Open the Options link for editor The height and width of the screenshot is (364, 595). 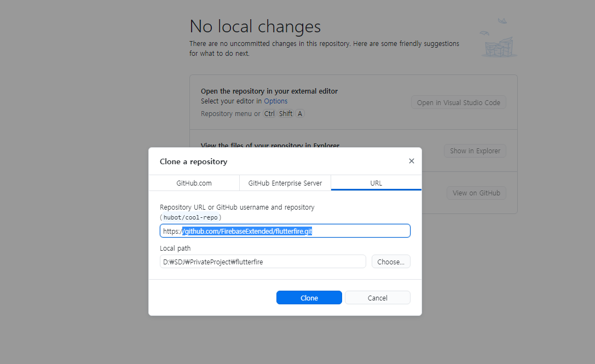(275, 101)
